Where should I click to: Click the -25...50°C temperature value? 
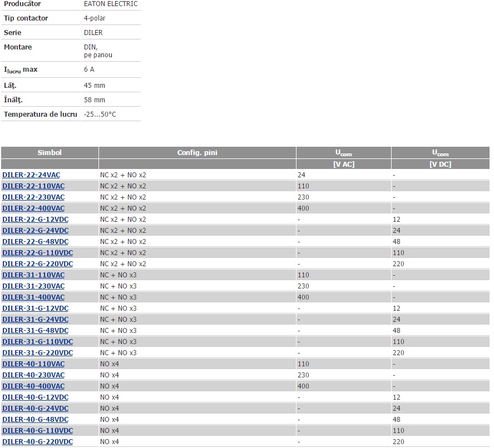(100, 115)
